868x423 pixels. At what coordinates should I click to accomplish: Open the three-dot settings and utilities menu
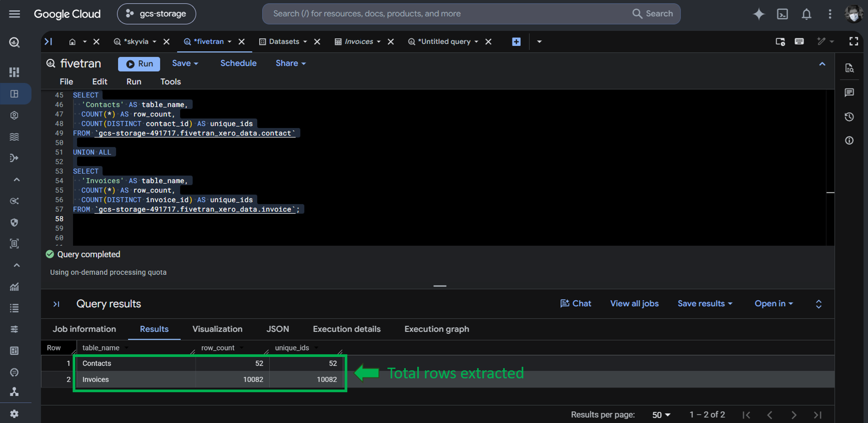pos(830,14)
